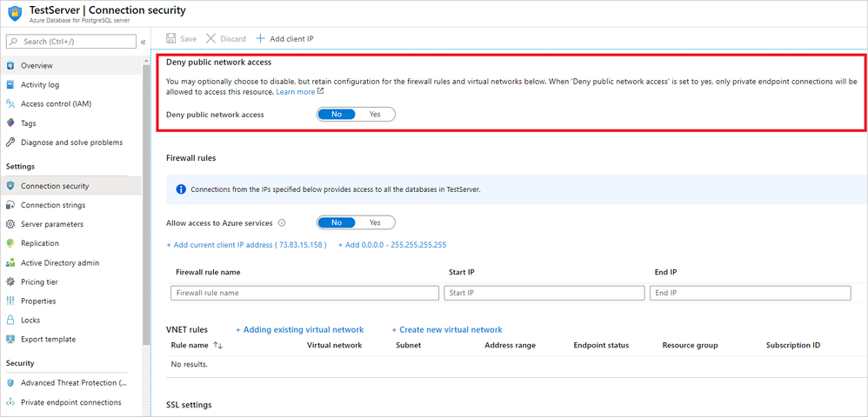Click the Save button in the toolbar

coord(182,39)
